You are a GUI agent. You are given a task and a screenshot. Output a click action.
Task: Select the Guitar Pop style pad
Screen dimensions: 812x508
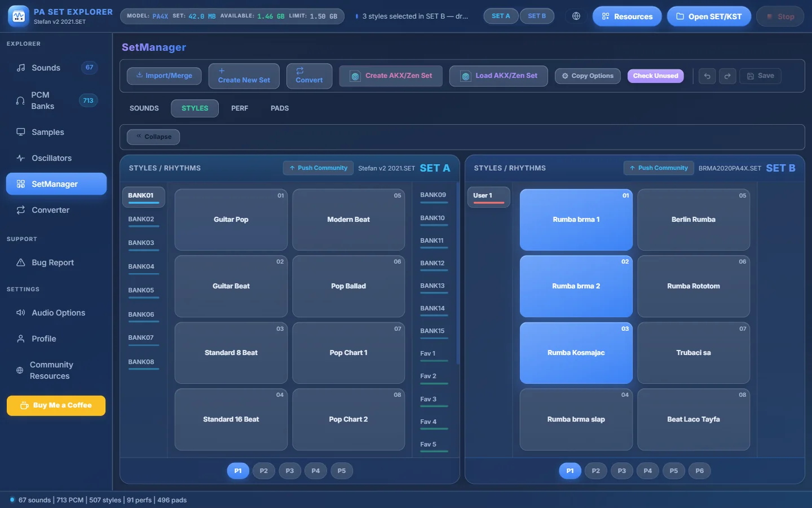[x=231, y=220]
